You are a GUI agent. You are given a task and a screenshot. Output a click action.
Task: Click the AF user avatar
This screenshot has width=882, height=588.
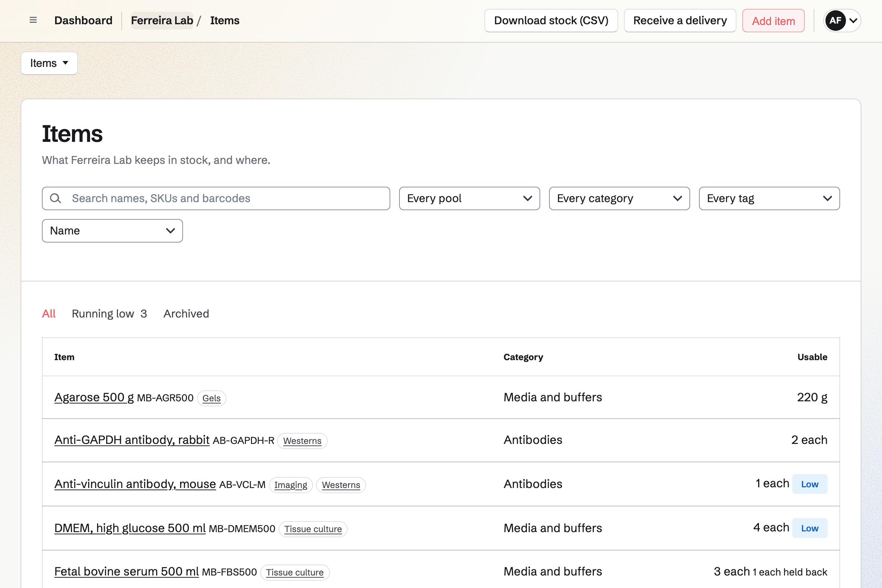835,21
